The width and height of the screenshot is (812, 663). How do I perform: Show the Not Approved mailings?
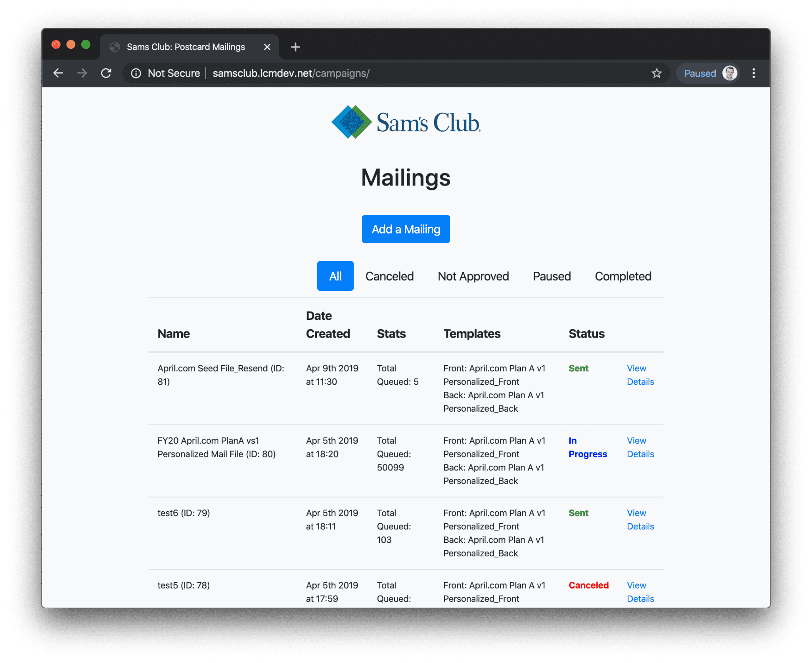[473, 276]
